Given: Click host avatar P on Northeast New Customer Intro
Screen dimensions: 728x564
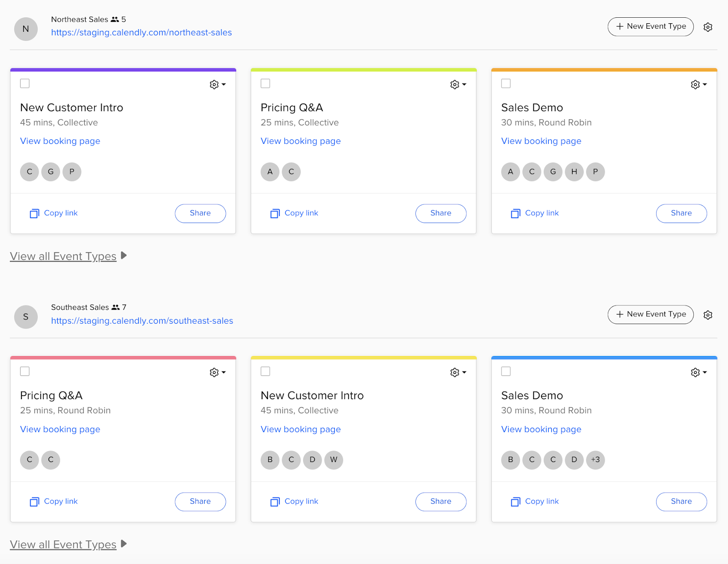Looking at the screenshot, I should pos(72,172).
